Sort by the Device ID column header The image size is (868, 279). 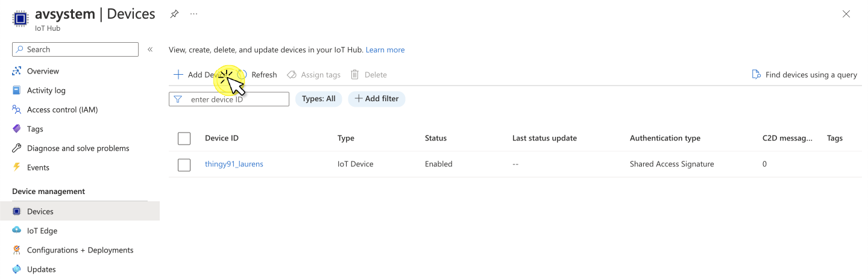[222, 138]
